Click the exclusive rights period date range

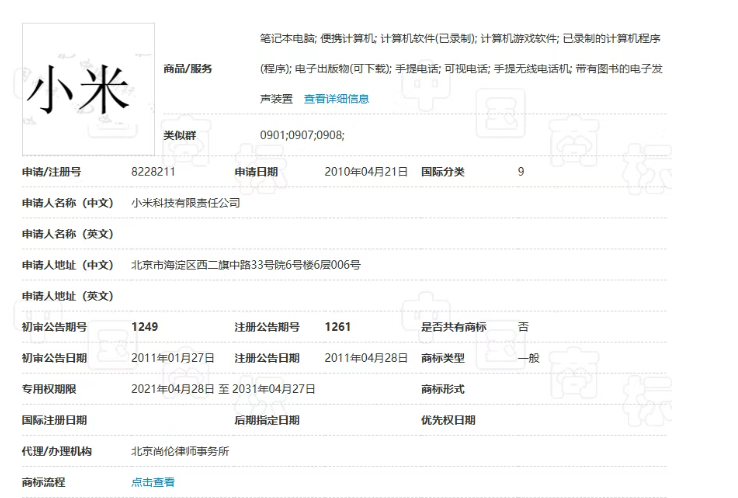(223, 389)
